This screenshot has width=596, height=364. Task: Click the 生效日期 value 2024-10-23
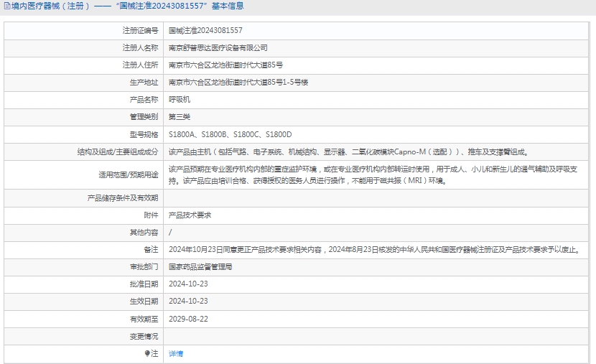coord(187,301)
